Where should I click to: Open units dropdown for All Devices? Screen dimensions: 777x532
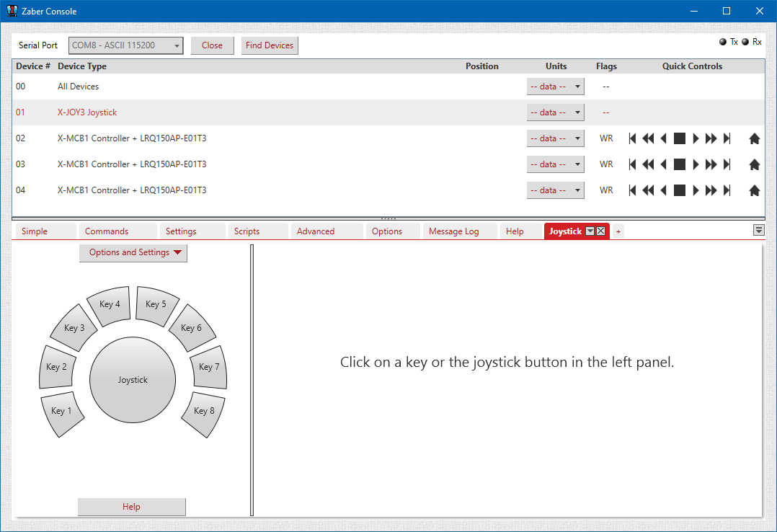[x=556, y=87]
